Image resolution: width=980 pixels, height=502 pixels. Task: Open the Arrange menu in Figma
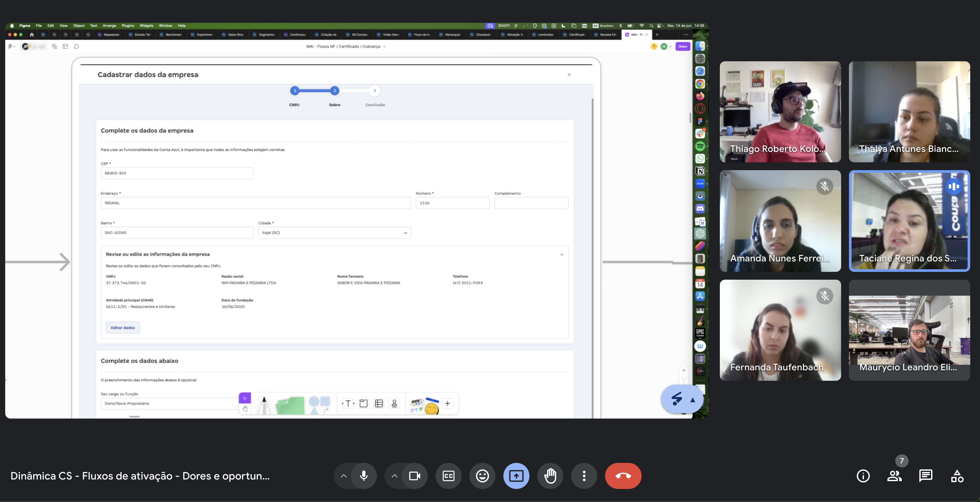(109, 25)
